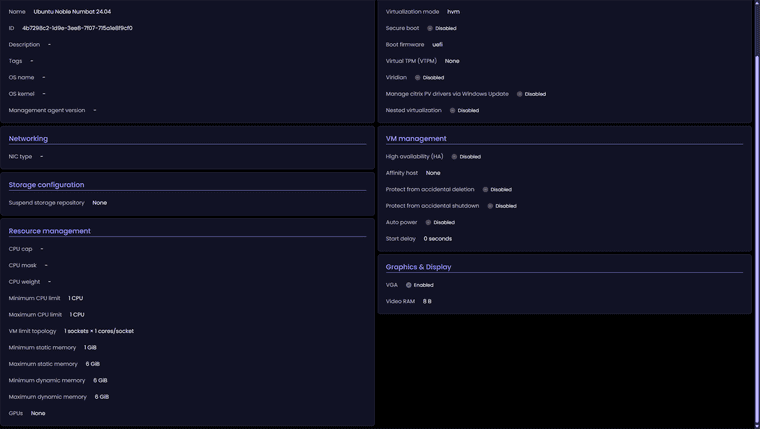
Task: Click the Boot firmware value uefi
Action: pos(437,45)
